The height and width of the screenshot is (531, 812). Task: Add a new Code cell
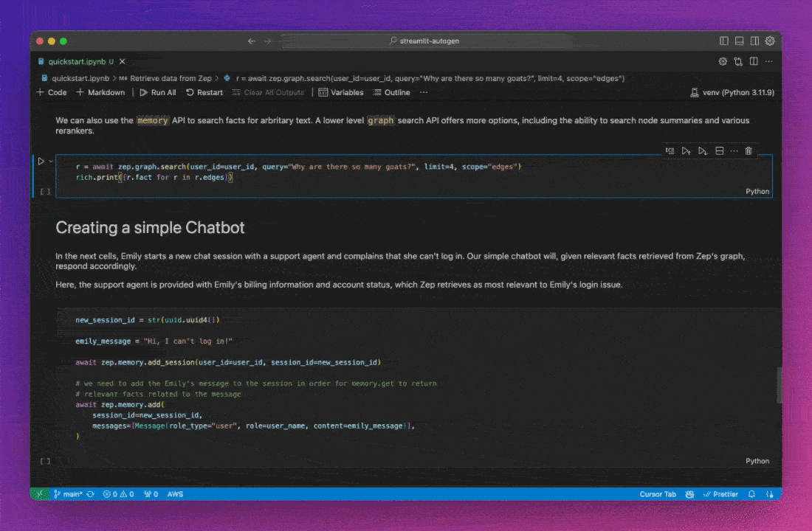[x=52, y=93]
